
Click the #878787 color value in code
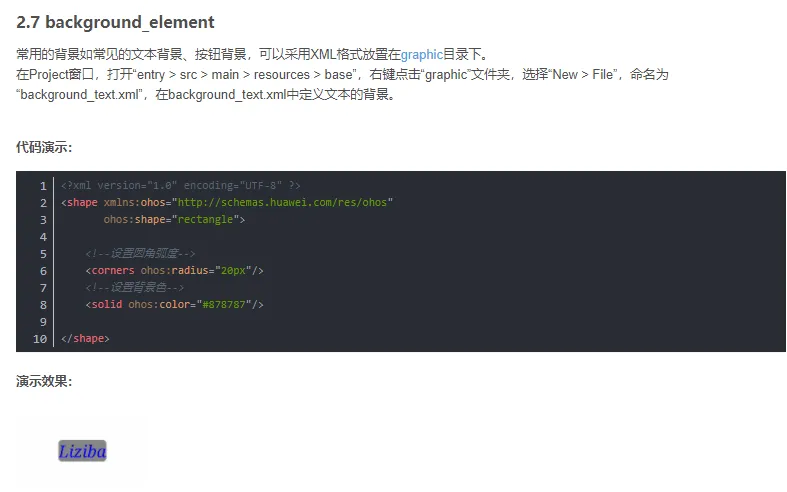pos(224,304)
